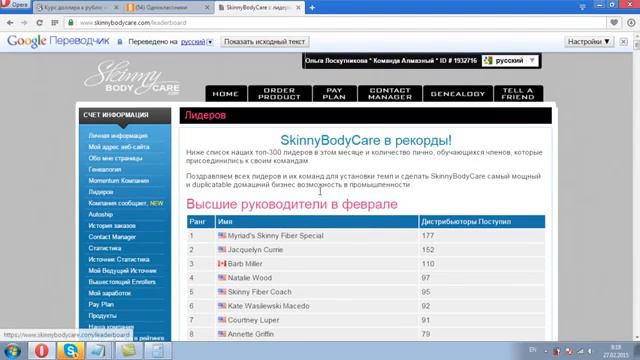
Task: Close the SkinnyBodyCare tab
Action: coord(298,7)
